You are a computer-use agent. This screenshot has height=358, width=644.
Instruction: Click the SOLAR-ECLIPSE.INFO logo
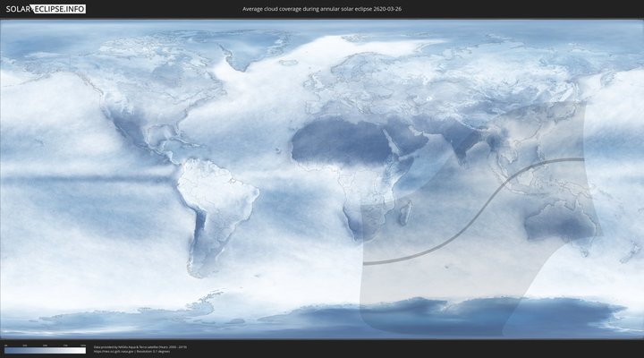click(x=46, y=9)
